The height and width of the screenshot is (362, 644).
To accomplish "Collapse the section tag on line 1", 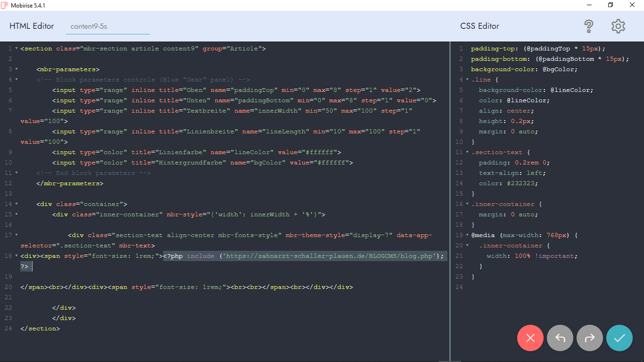I will point(17,49).
